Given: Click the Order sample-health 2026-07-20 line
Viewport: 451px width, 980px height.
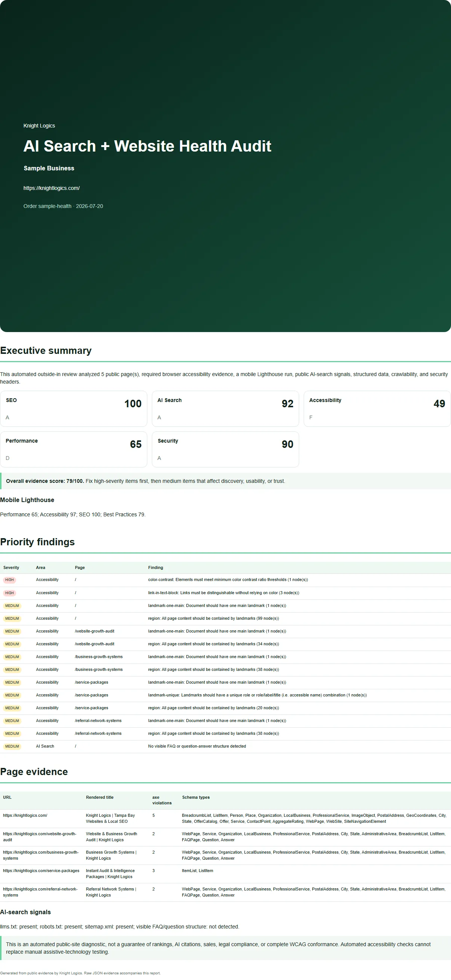Looking at the screenshot, I should click(x=63, y=206).
